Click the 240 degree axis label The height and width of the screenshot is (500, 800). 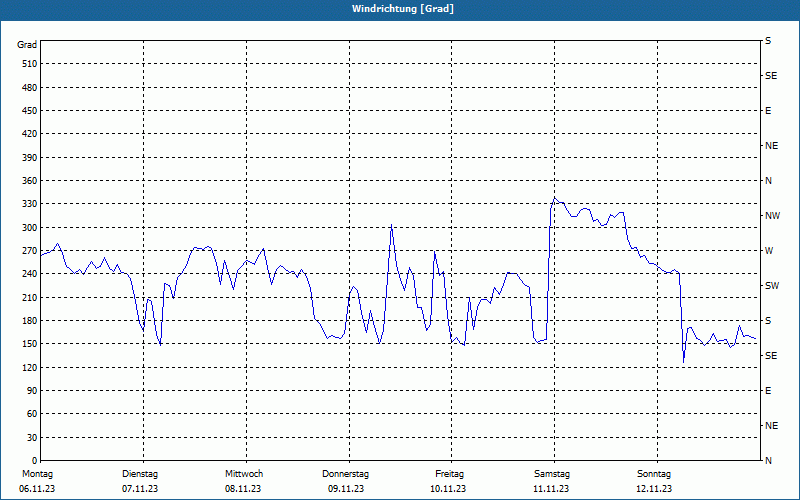(x=30, y=273)
